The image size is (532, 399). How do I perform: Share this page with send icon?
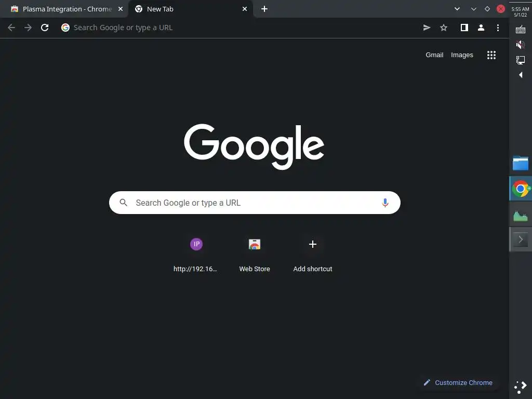coord(427,28)
